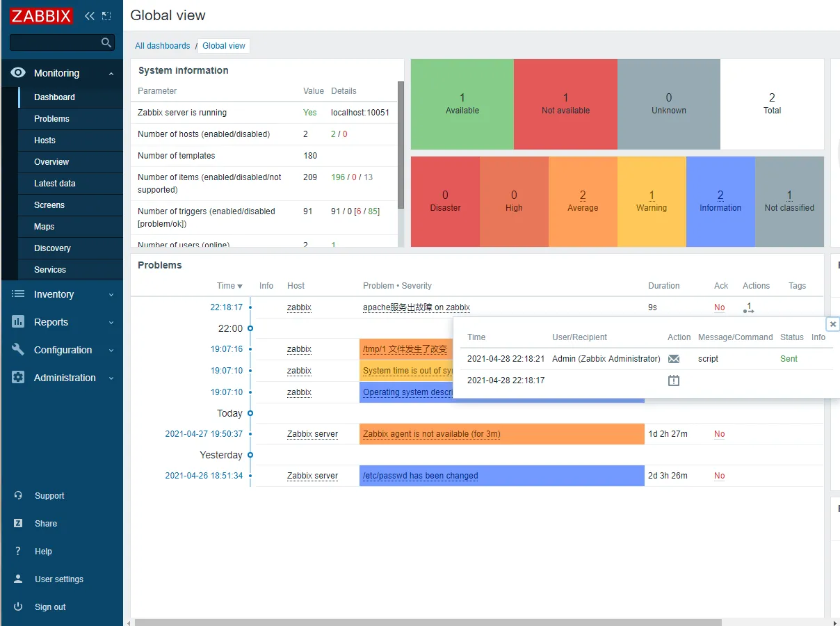Image resolution: width=840 pixels, height=626 pixels.
Task: Click the Average severity tile
Action: tap(583, 202)
